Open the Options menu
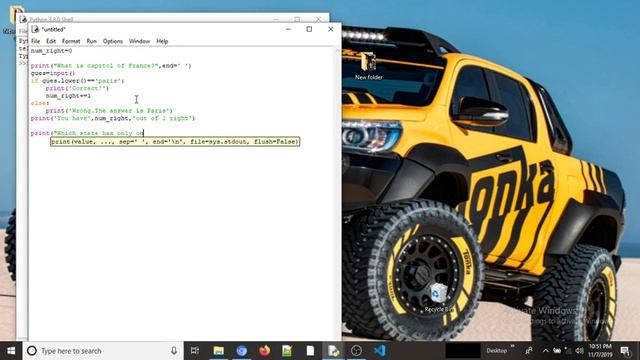Image resolution: width=640 pixels, height=360 pixels. pos(113,41)
